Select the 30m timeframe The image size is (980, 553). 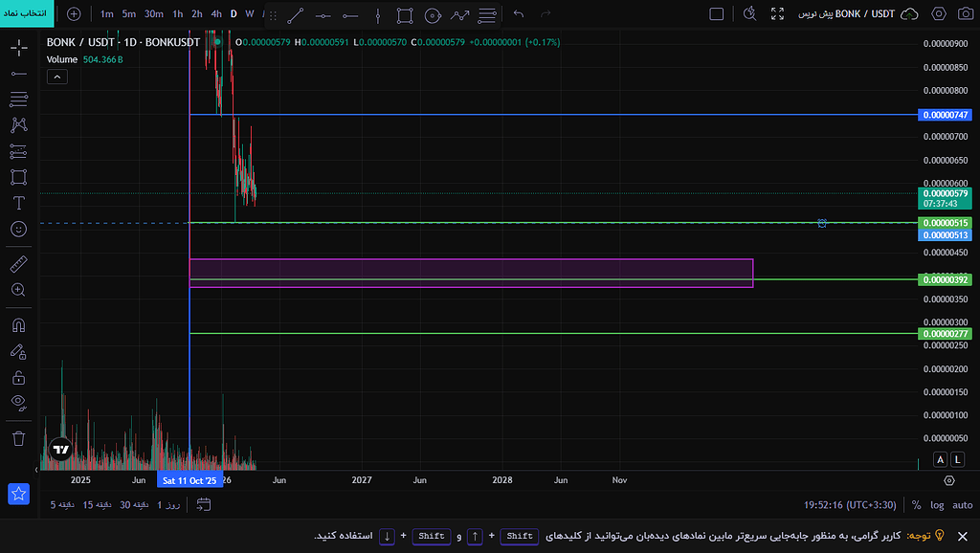153,14
